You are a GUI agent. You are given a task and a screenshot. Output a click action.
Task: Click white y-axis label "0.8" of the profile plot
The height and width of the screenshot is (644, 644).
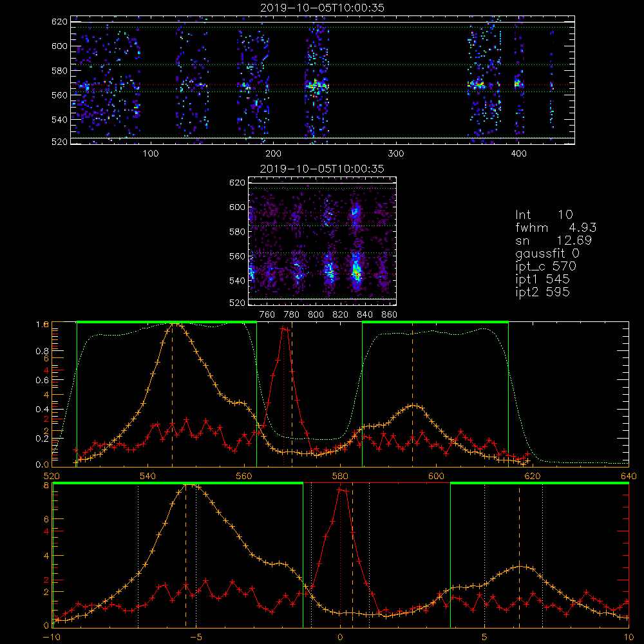click(x=42, y=351)
